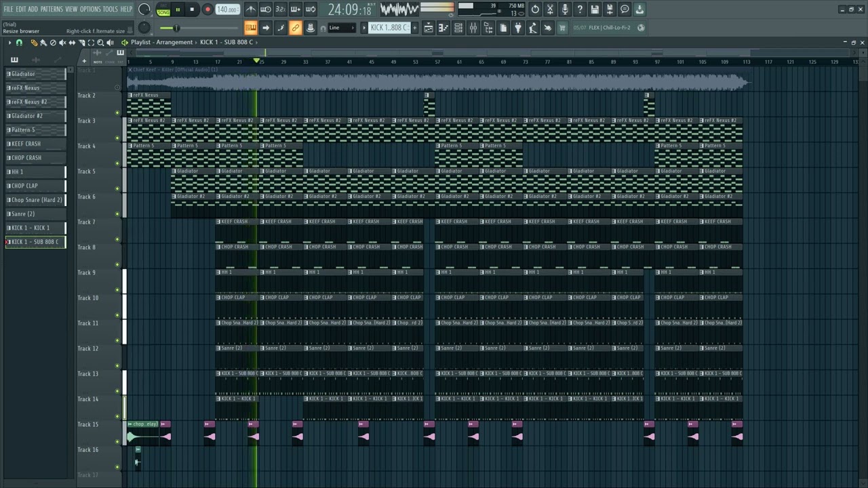Open the ADD menu
The height and width of the screenshot is (488, 868).
(33, 9)
